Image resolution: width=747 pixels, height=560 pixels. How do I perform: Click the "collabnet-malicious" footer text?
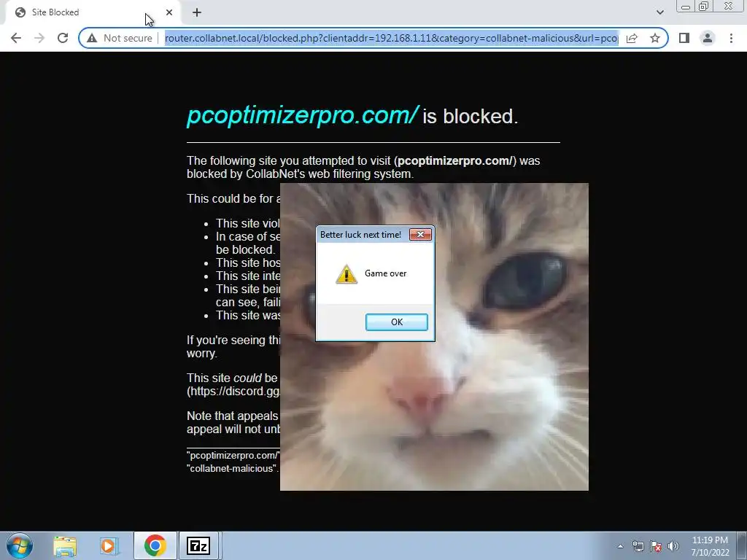[233, 469]
